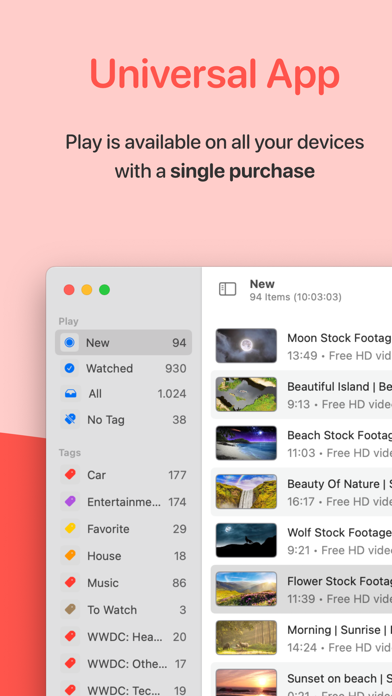Click the 94 Items (10:03:03) subtitle
Screen dimensions: 392x696
(295, 297)
